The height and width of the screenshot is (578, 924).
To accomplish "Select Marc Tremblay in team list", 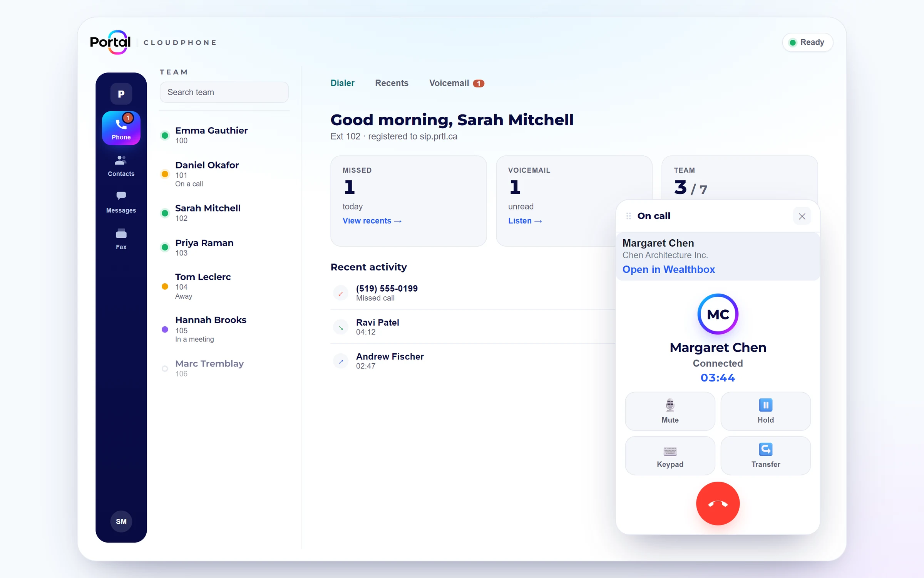I will (x=224, y=368).
